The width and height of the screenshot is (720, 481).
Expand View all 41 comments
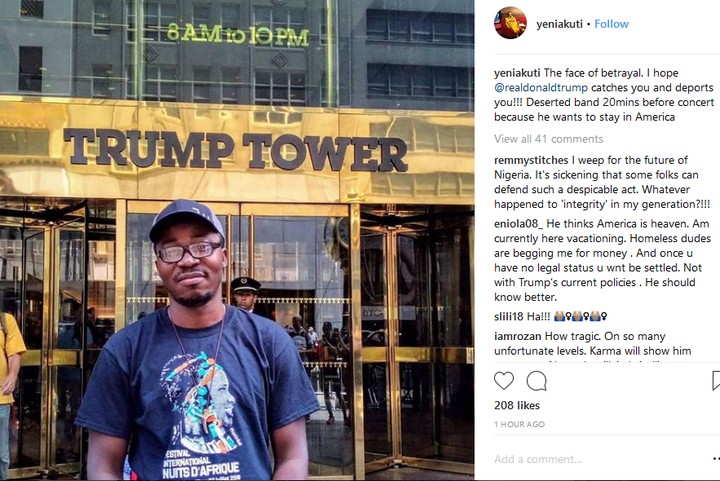(x=549, y=139)
